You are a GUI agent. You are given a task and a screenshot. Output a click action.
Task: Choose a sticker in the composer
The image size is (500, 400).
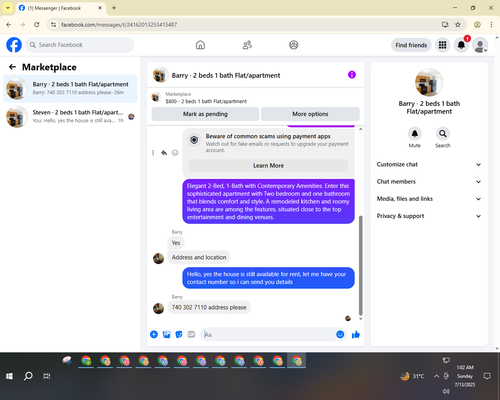point(179,334)
